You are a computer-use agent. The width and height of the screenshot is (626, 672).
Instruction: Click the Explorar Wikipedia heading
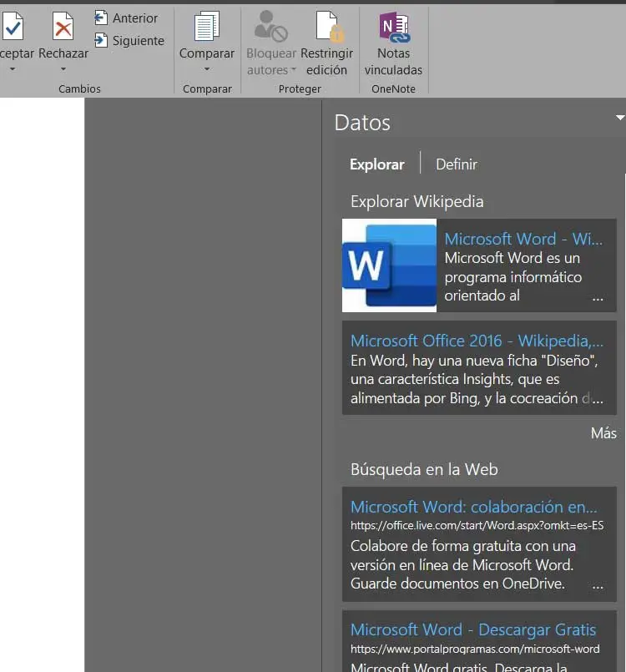click(x=416, y=201)
